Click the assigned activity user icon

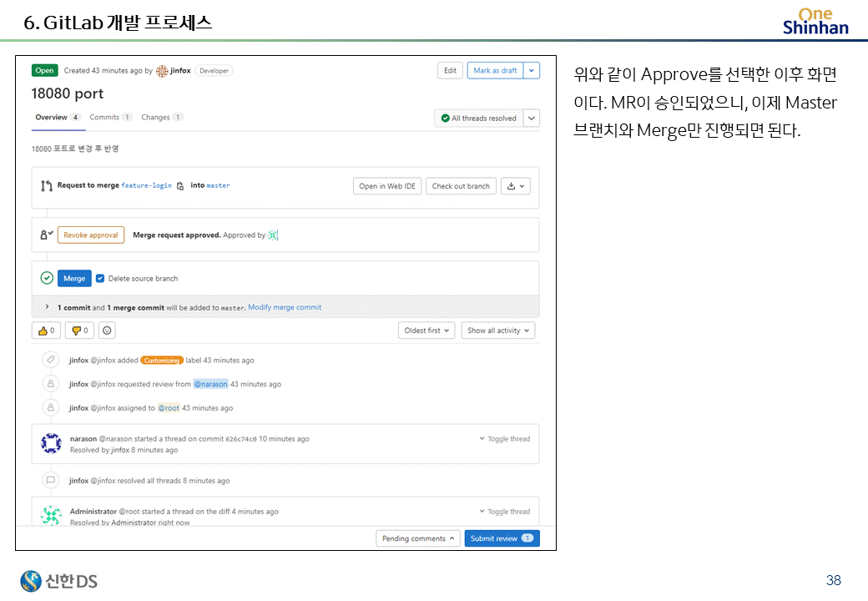[x=50, y=407]
